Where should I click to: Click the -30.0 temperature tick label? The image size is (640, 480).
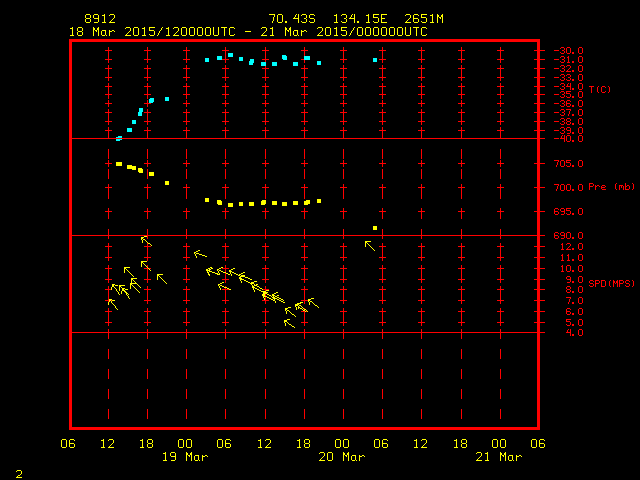pyautogui.click(x=569, y=51)
